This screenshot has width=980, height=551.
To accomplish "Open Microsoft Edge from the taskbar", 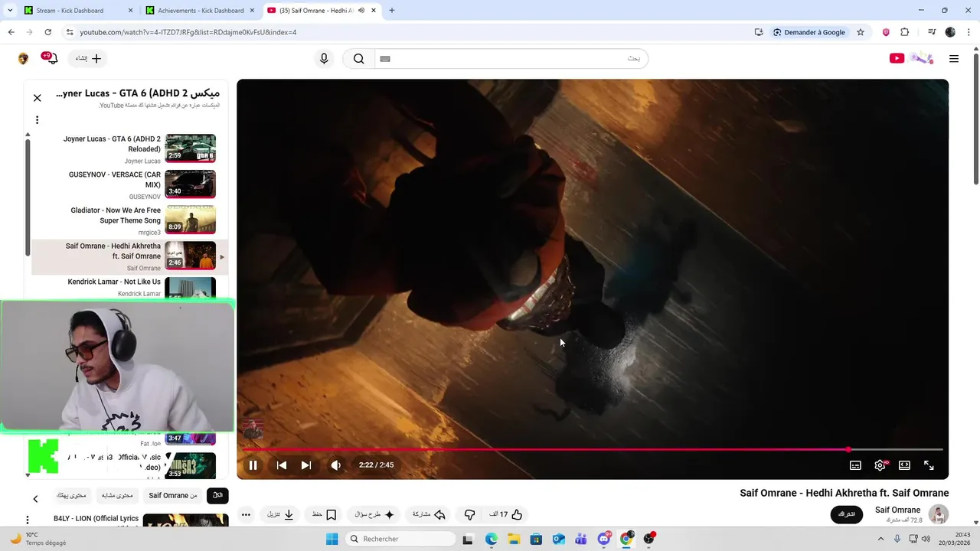I will tap(492, 540).
